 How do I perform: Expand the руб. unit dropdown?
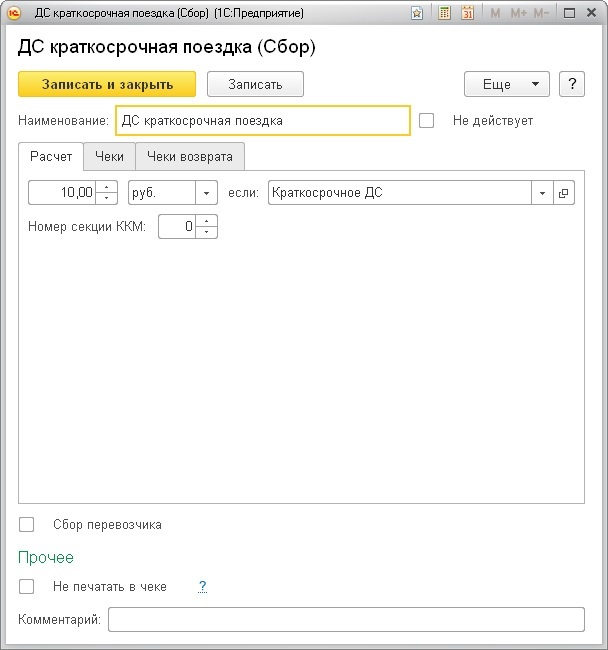(207, 193)
